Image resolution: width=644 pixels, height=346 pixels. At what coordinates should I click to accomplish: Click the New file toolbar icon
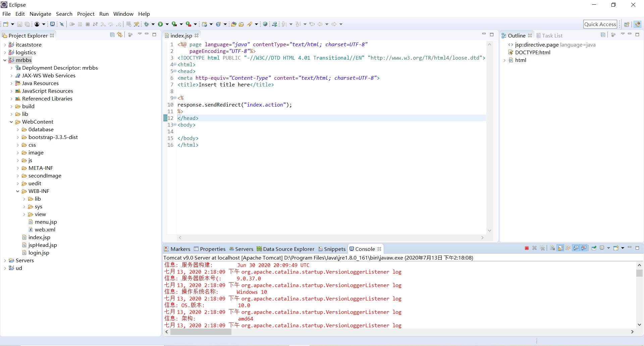coord(6,24)
